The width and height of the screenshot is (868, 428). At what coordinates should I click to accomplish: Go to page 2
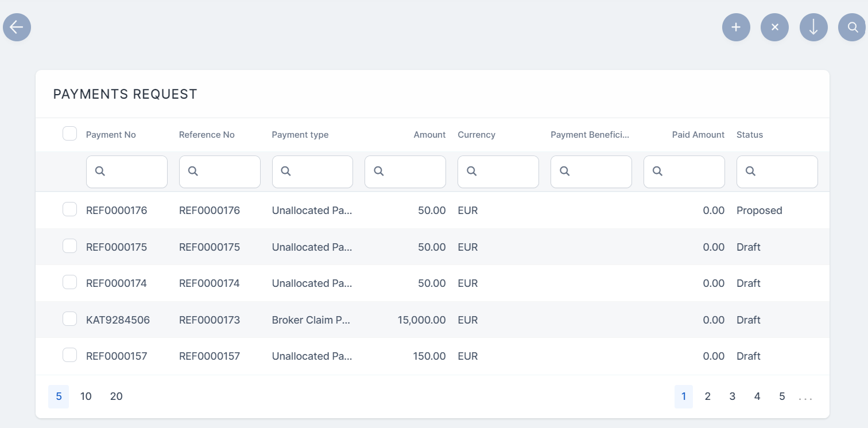(708, 396)
